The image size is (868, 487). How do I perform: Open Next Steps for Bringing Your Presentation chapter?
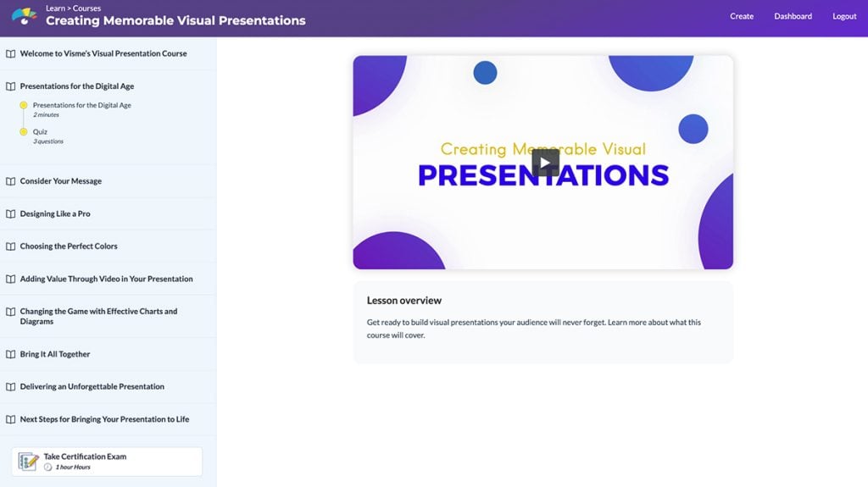point(104,420)
